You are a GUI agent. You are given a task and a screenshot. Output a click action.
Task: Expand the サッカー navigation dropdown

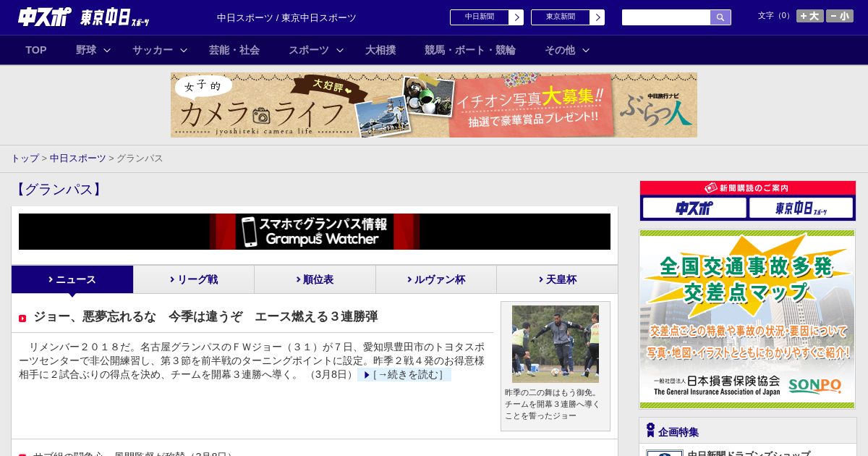click(160, 50)
